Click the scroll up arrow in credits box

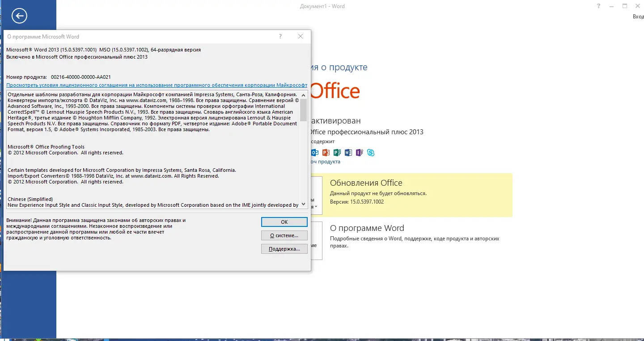click(304, 95)
